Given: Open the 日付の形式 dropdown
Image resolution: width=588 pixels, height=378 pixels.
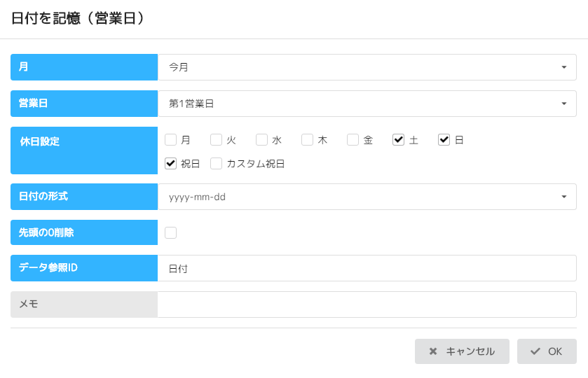Looking at the screenshot, I should (x=367, y=197).
